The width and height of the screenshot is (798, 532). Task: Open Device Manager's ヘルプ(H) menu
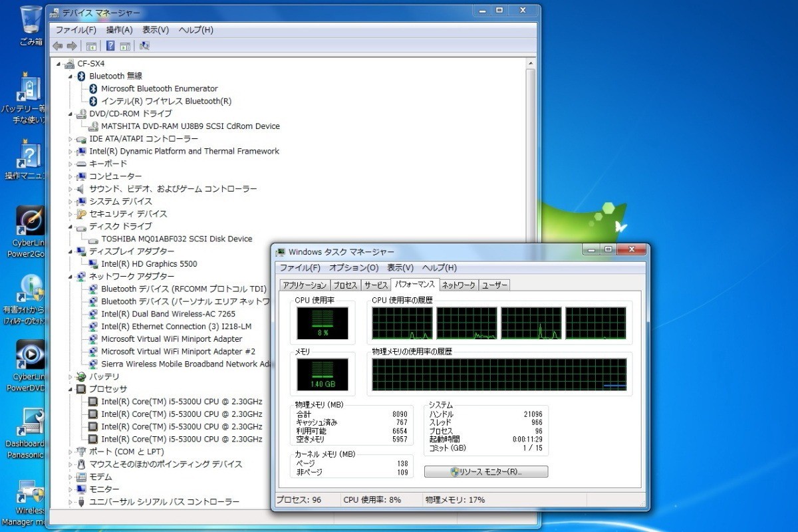point(196,30)
